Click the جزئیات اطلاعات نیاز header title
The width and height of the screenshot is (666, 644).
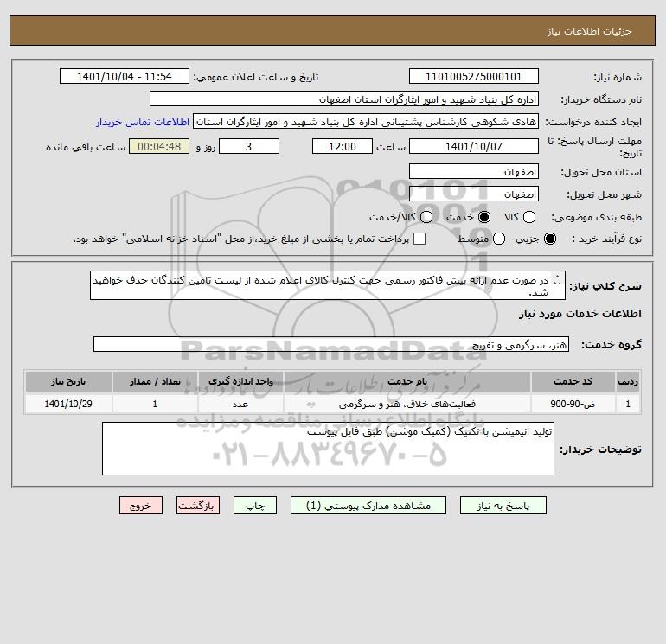click(x=590, y=31)
